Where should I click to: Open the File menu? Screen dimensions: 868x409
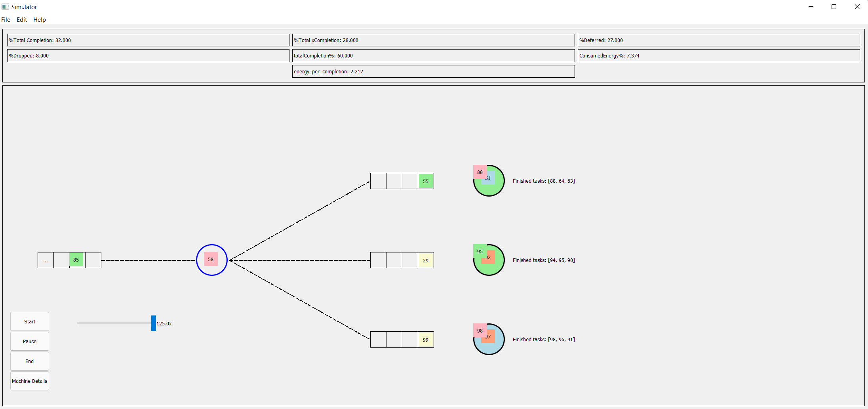click(x=6, y=19)
